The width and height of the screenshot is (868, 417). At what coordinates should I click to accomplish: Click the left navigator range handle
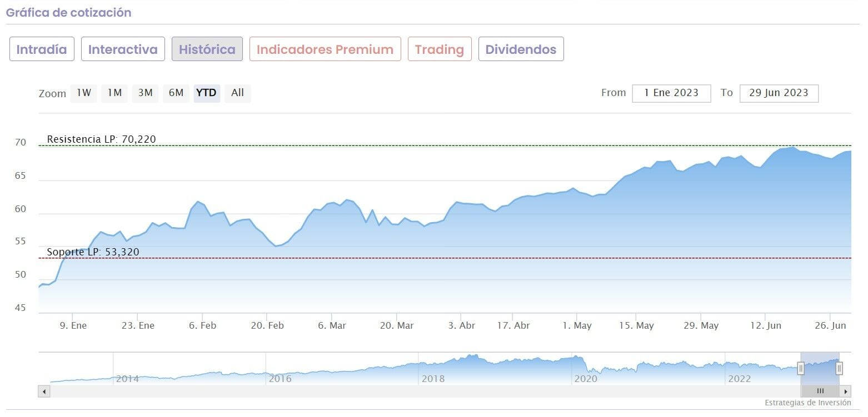click(x=801, y=368)
